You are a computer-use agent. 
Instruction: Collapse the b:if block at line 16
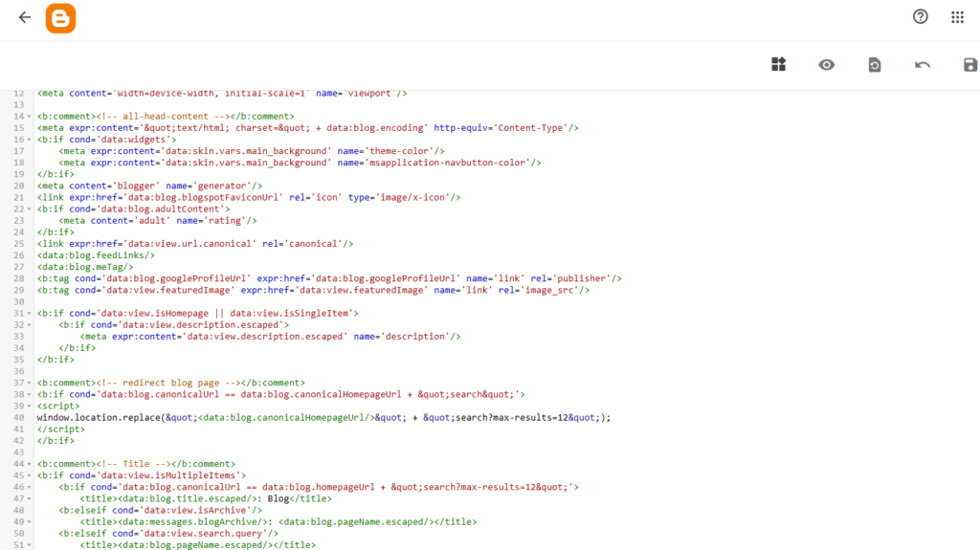[x=30, y=140]
